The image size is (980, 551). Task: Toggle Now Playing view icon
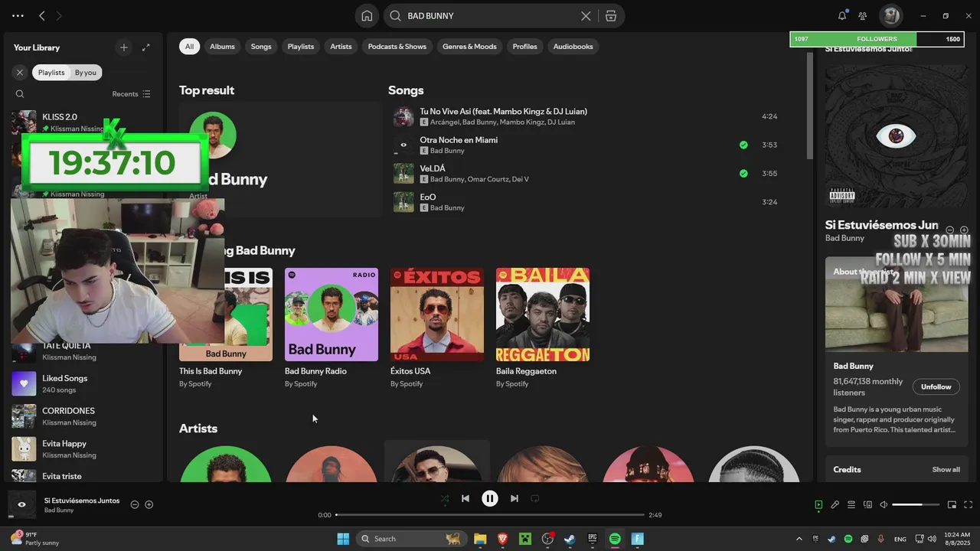pos(818,505)
